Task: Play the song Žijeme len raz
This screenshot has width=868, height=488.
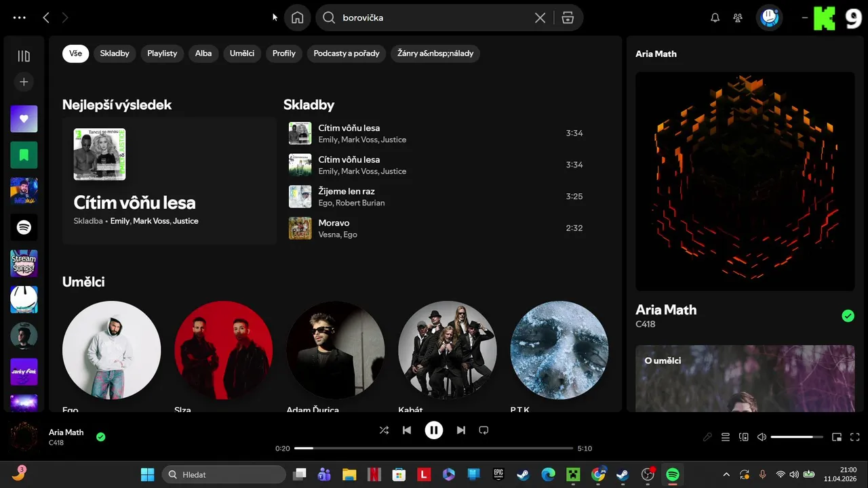Action: 437,197
